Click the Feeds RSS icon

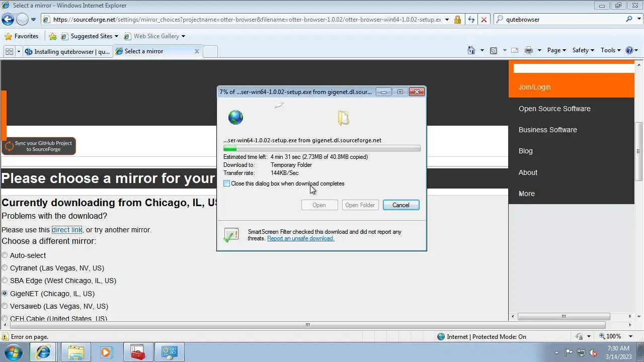coord(494,50)
